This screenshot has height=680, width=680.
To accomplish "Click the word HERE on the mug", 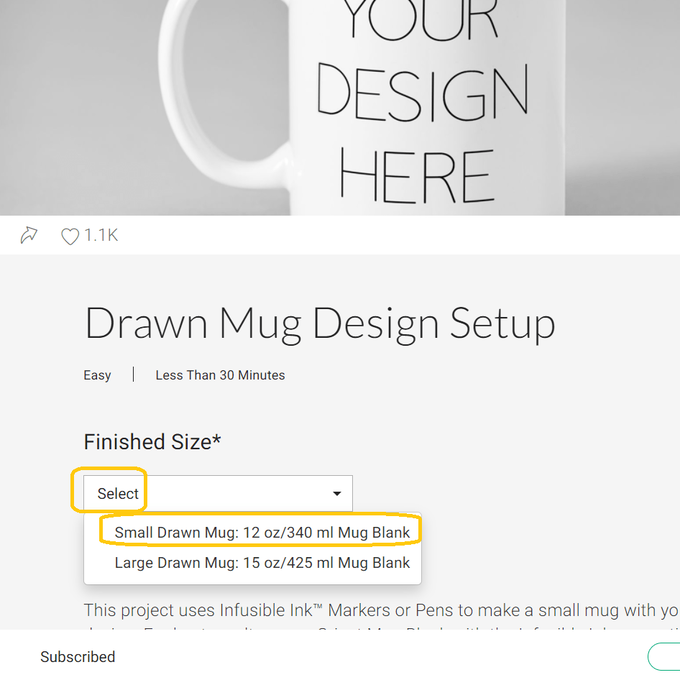I will pyautogui.click(x=417, y=176).
